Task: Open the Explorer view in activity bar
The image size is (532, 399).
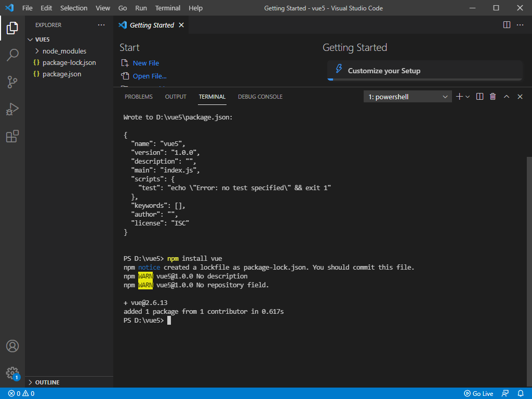Action: tap(12, 28)
